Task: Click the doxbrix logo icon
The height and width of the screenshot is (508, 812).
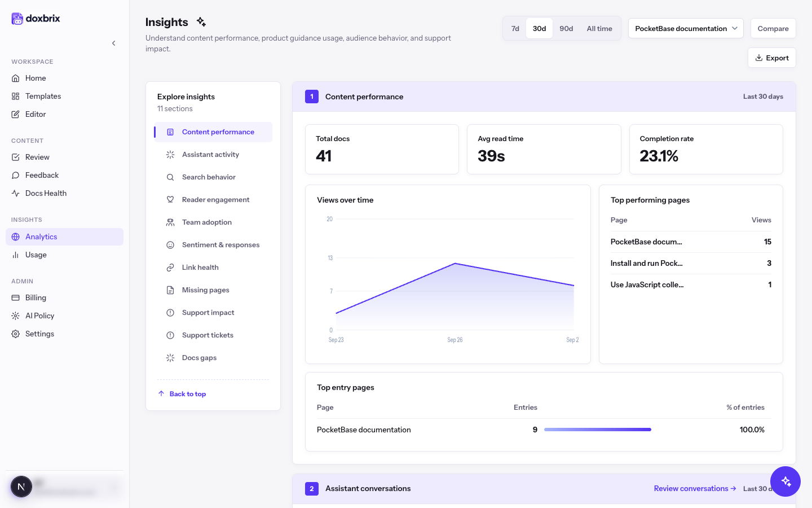Action: pos(17,19)
